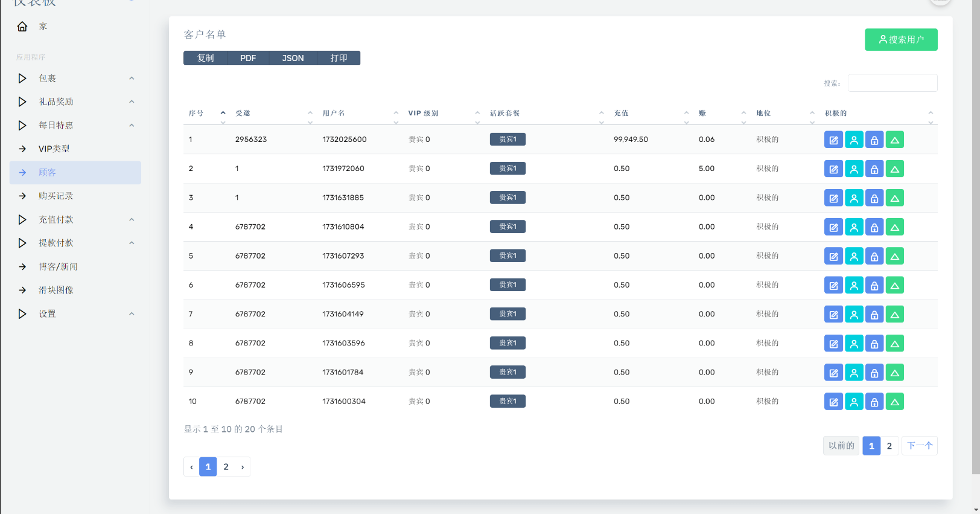Open VIP类型 page from sidebar
This screenshot has width=980, height=514.
tap(54, 149)
